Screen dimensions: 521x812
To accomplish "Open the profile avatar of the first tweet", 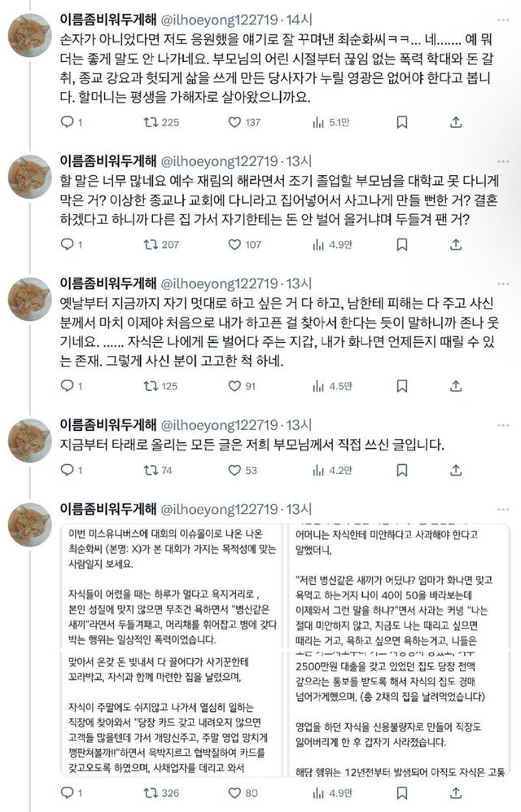I will click(30, 37).
